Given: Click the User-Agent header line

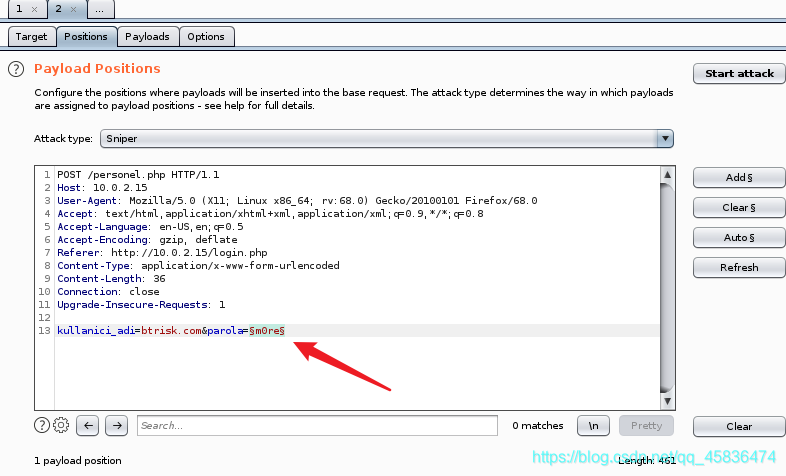Looking at the screenshot, I should [x=297, y=201].
